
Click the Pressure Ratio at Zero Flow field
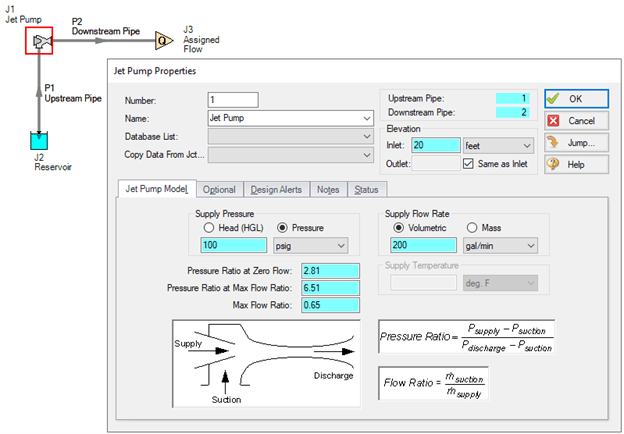(x=330, y=271)
